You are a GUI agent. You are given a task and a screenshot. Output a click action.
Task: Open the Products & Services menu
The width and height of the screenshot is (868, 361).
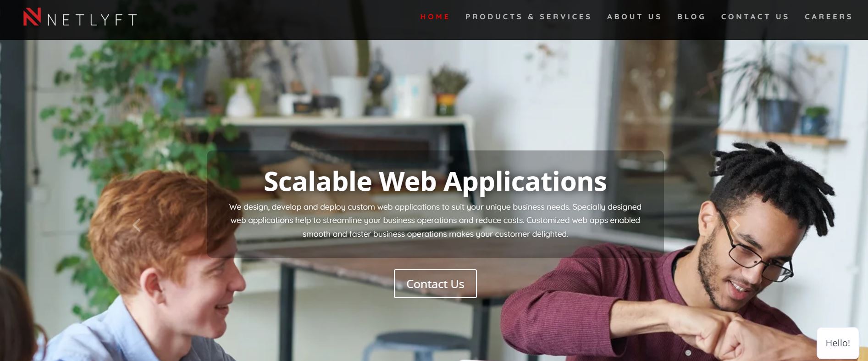click(x=528, y=17)
